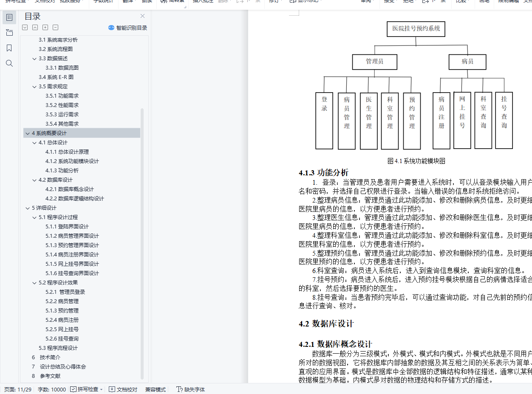The height and width of the screenshot is (394, 532).
Task: Jump to 4.1.2 系统功能模块设计
Action: [x=72, y=161]
